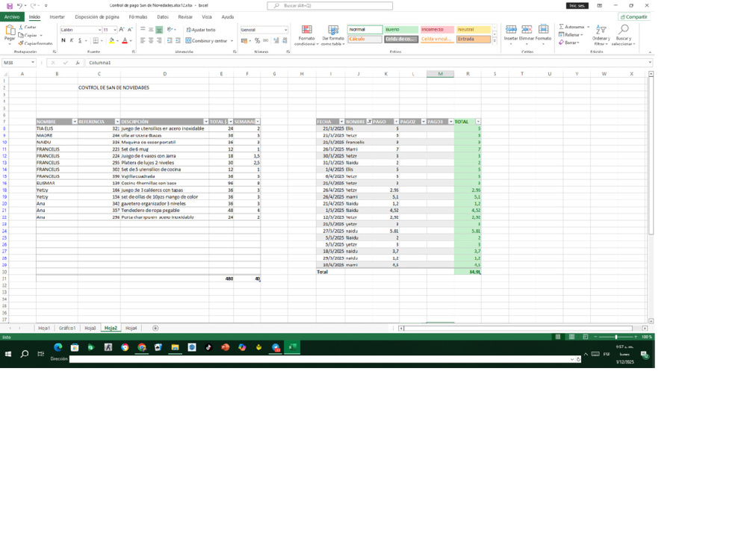Open Borrar clear menu

point(568,43)
